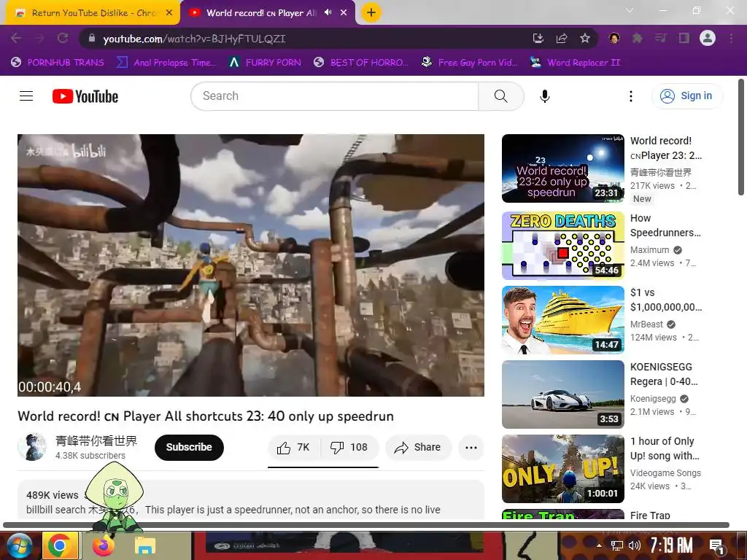The width and height of the screenshot is (747, 560).
Task: Show hidden tray icons arrow
Action: tap(600, 545)
